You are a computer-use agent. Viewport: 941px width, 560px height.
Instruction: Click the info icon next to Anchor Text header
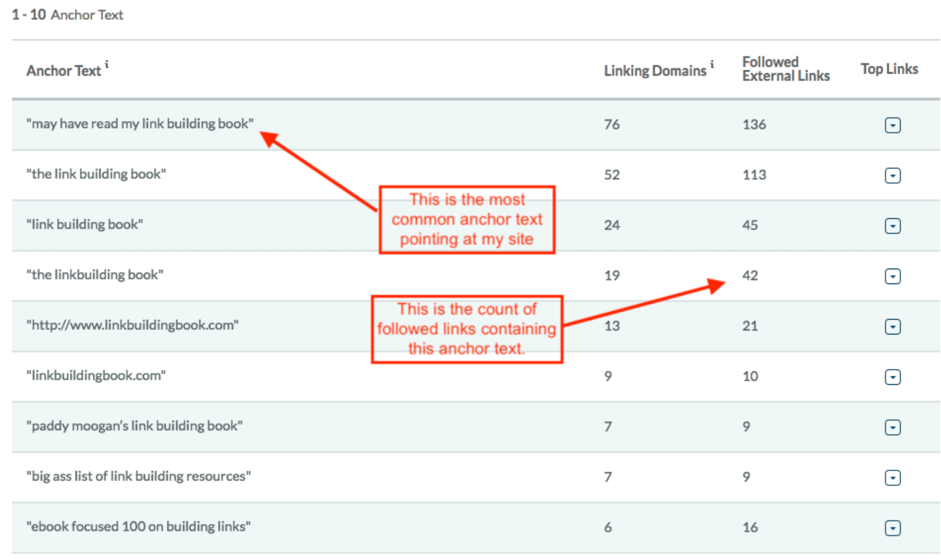click(x=107, y=64)
